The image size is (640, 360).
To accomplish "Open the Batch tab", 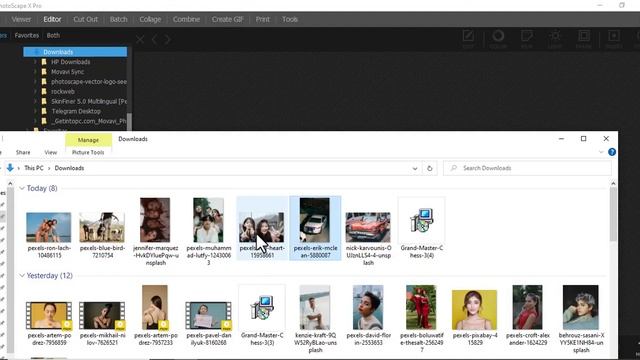I will 118,19.
